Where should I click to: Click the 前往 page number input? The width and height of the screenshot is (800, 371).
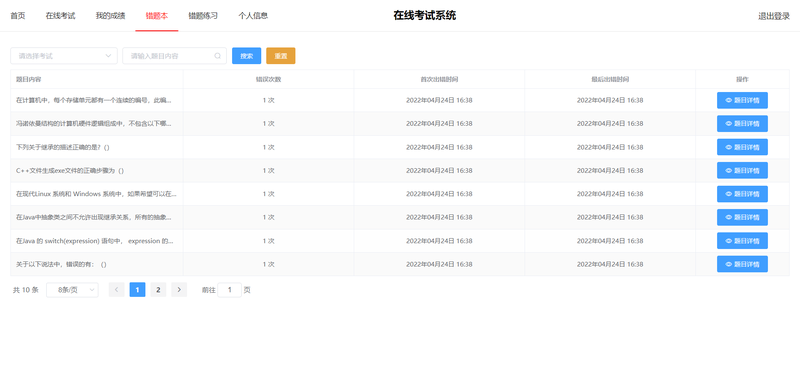[230, 290]
